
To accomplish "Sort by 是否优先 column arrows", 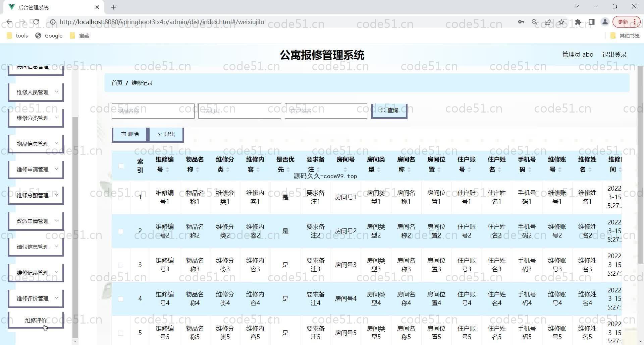I will pos(288,170).
